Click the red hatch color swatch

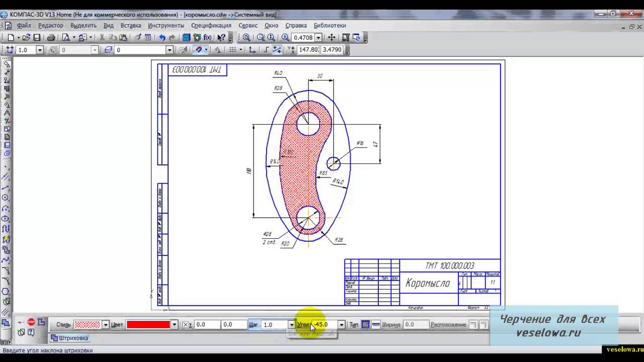click(x=148, y=325)
